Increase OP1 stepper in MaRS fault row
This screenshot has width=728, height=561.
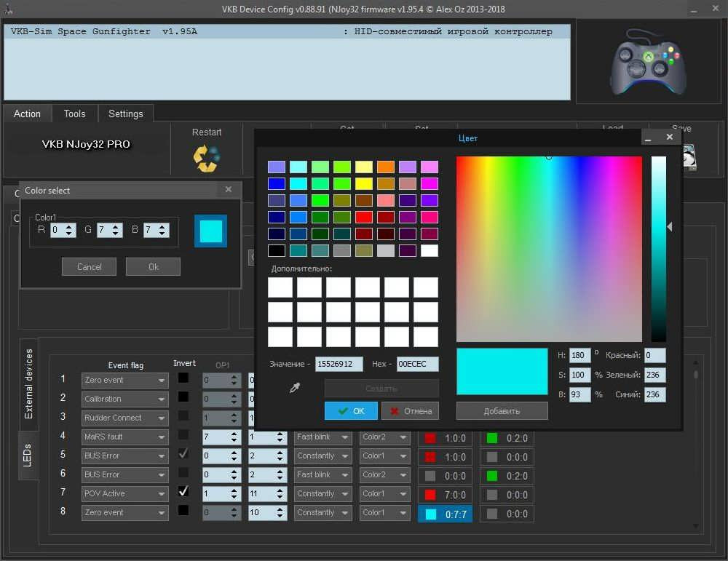click(234, 434)
